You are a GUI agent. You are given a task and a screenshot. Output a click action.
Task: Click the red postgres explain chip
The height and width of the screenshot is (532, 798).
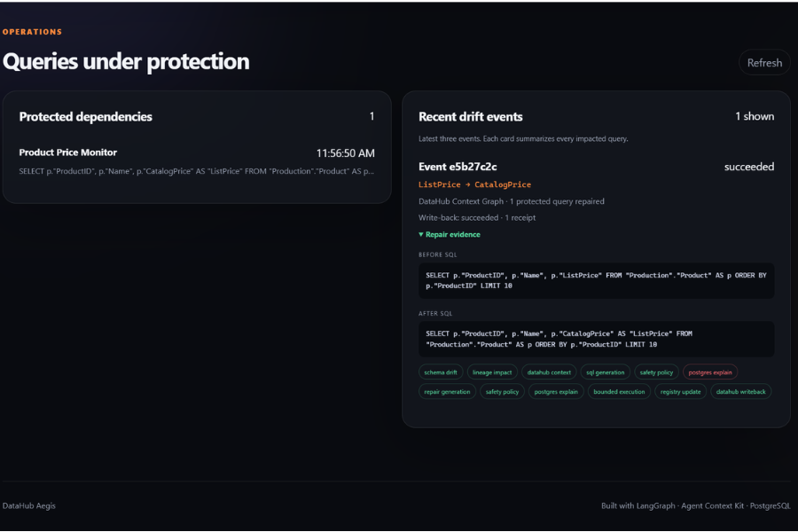pyautogui.click(x=710, y=372)
